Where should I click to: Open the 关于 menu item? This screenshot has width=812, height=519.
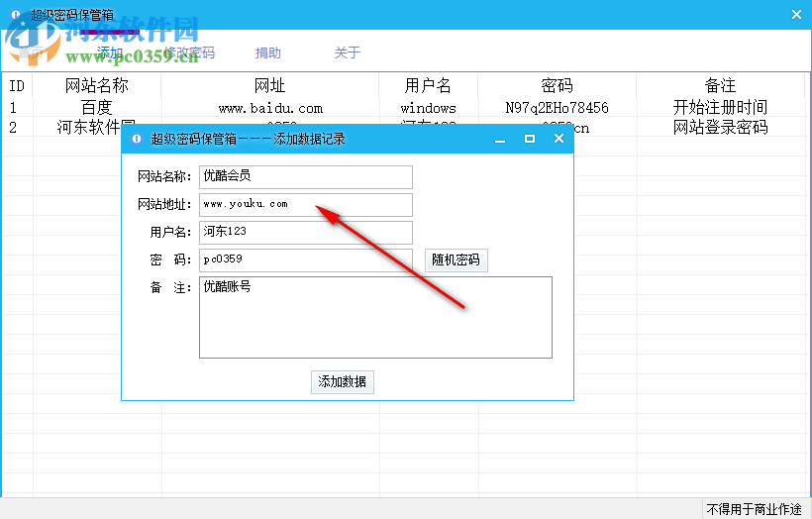(348, 52)
